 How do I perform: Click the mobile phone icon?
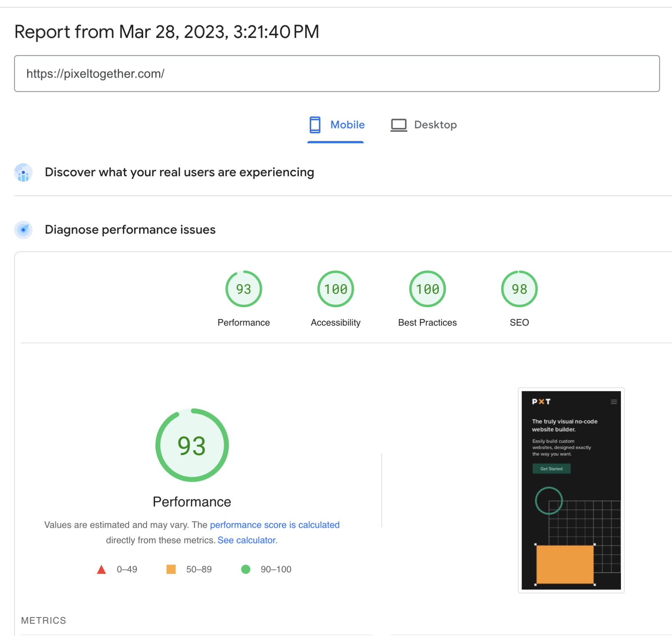315,124
